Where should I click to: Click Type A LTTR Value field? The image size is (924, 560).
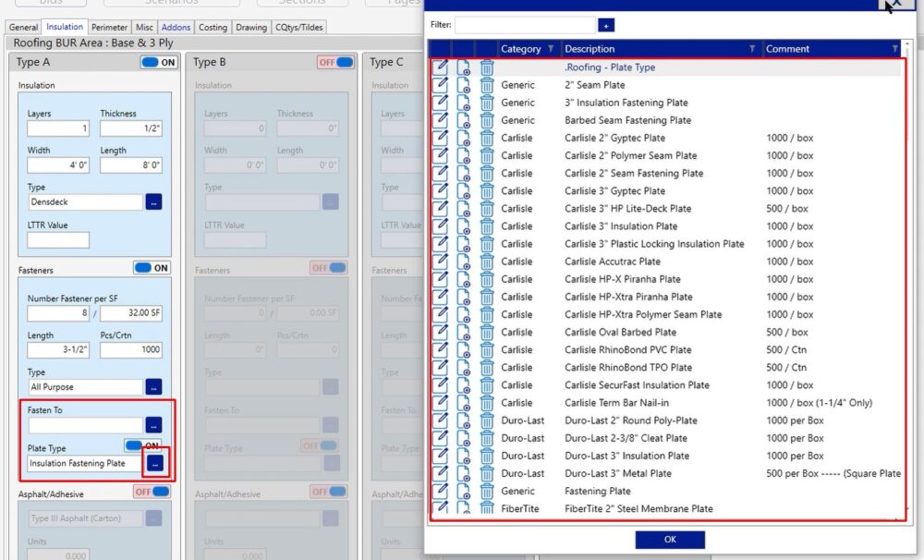(57, 240)
